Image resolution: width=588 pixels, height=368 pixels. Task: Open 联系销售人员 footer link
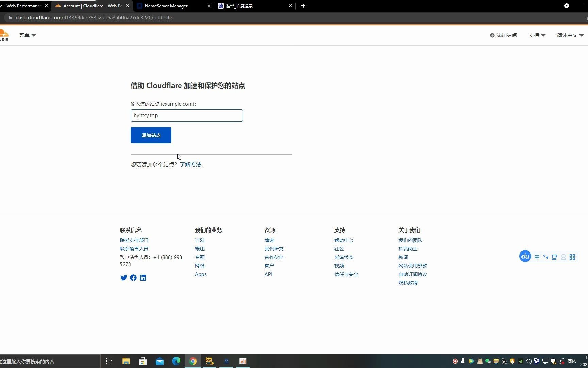[x=134, y=249]
